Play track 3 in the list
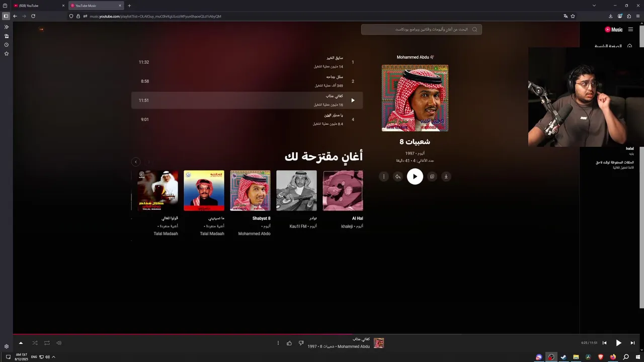The height and width of the screenshot is (362, 644). click(x=353, y=100)
